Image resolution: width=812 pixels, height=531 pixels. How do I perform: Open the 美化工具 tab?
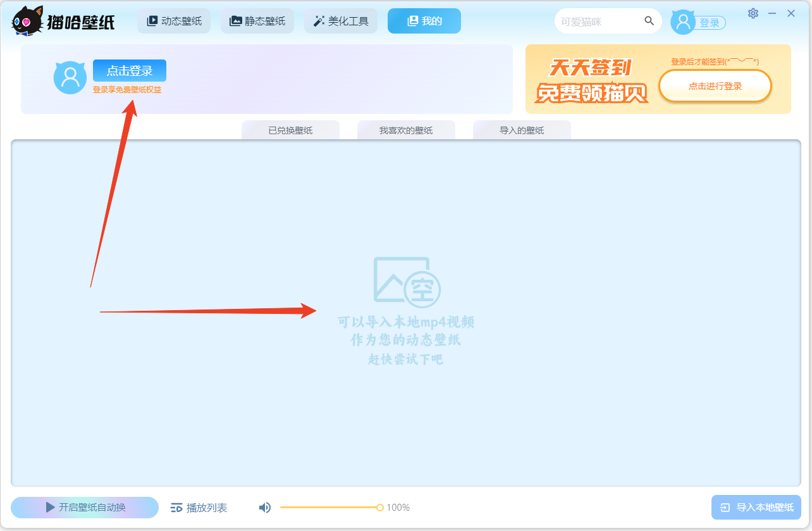coord(341,21)
